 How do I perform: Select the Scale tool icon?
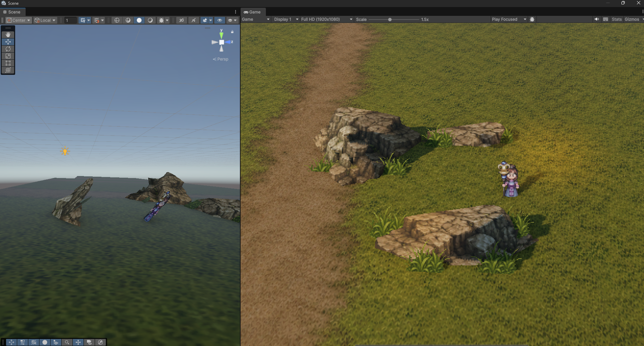(x=8, y=56)
